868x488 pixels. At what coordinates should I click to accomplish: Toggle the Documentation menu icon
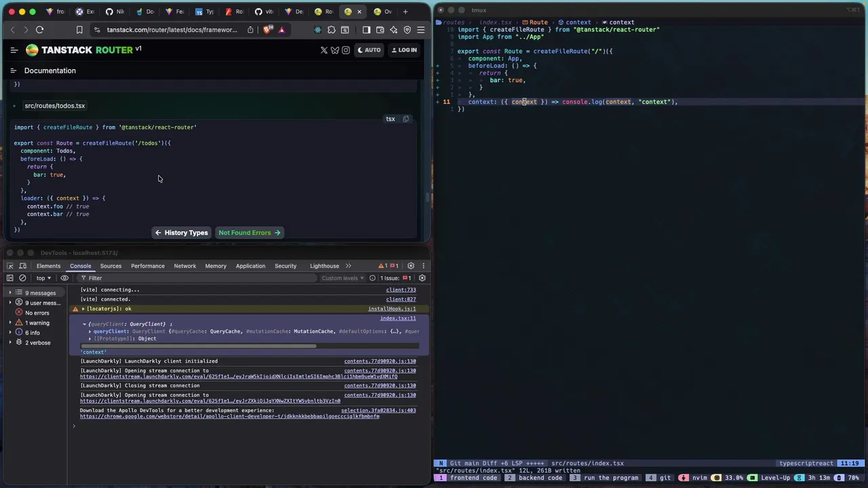13,70
